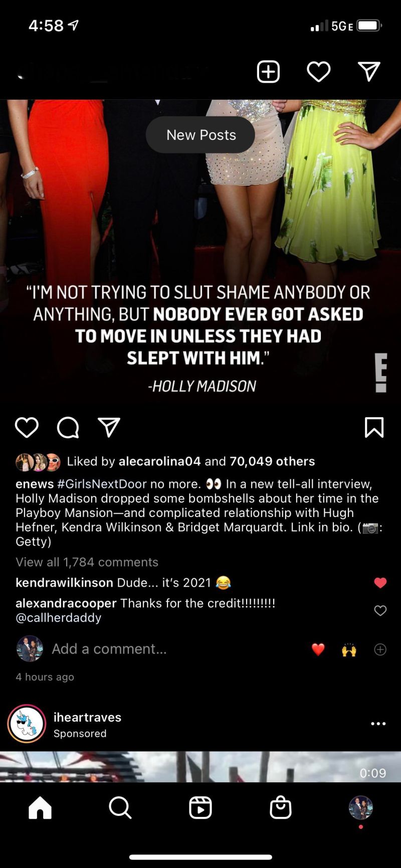Save post with the bookmark icon
This screenshot has width=401, height=868.
coord(374,428)
